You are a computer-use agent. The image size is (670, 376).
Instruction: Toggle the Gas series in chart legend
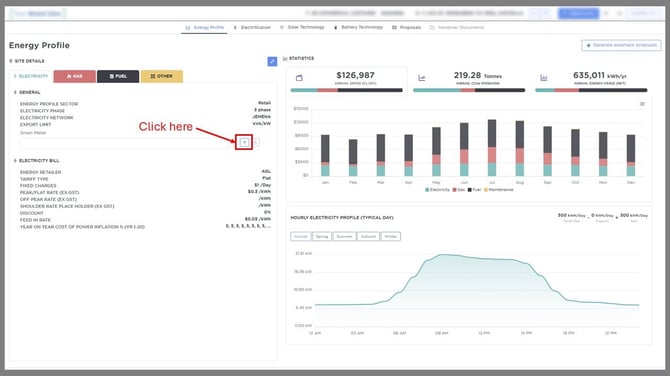click(x=458, y=190)
